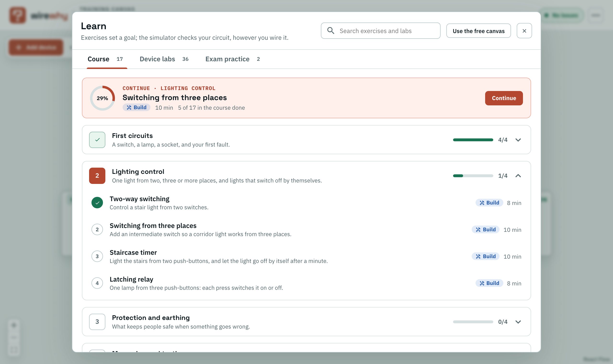The width and height of the screenshot is (613, 364).
Task: Click the Build tag on Switching from three places row
Action: pyautogui.click(x=486, y=229)
